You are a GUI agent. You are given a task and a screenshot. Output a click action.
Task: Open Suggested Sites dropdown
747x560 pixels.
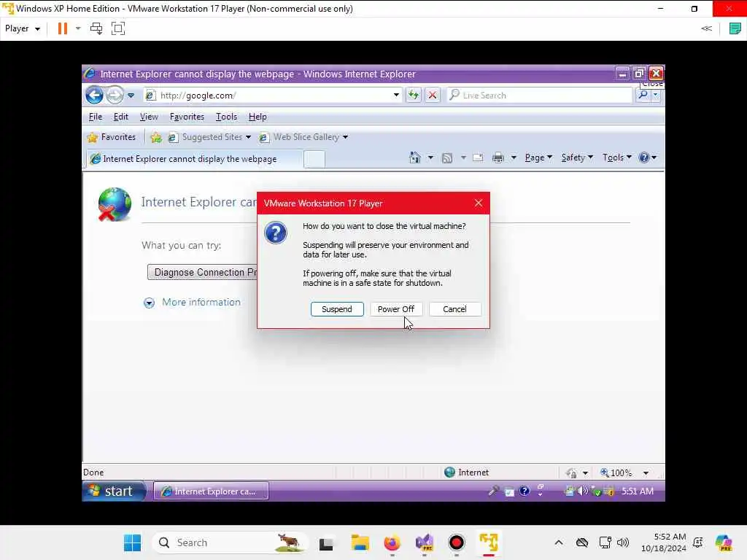(209, 137)
